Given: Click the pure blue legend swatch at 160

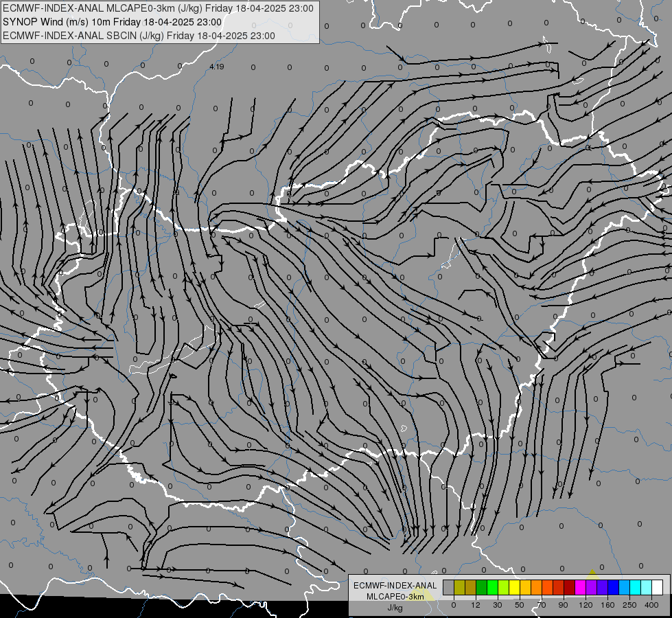Looking at the screenshot, I should pos(613,587).
